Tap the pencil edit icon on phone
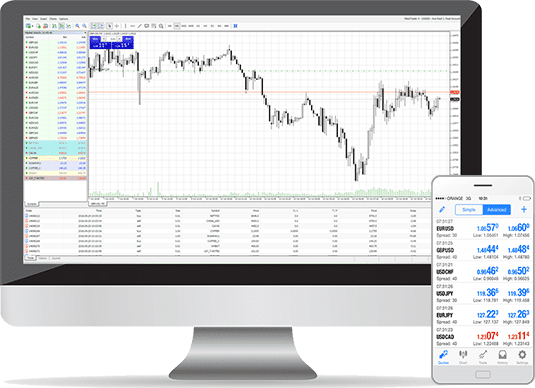Screen dimensions: 535x388 click(x=442, y=209)
